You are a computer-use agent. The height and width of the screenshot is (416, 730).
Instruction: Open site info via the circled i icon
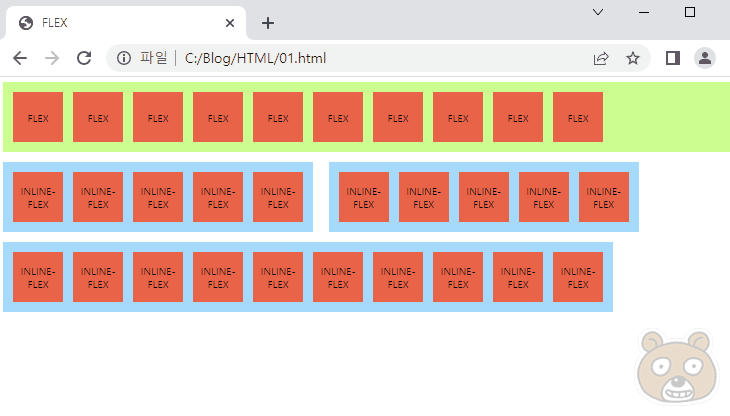tap(124, 58)
